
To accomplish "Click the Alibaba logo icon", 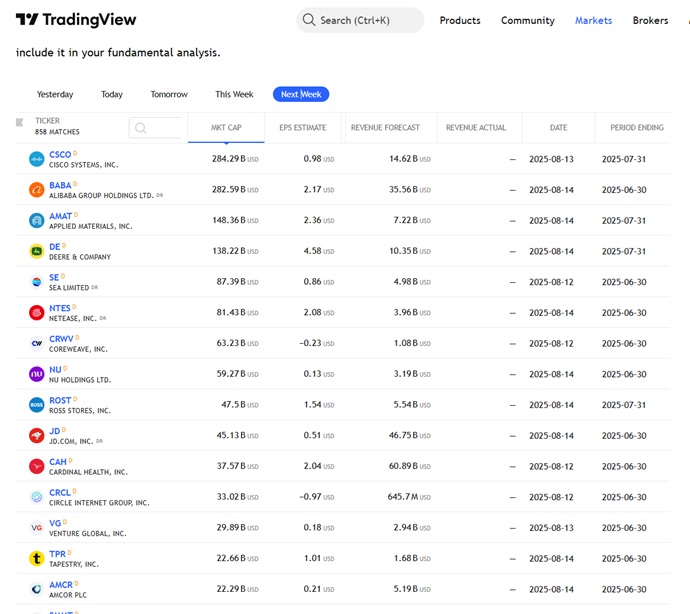I will [37, 190].
